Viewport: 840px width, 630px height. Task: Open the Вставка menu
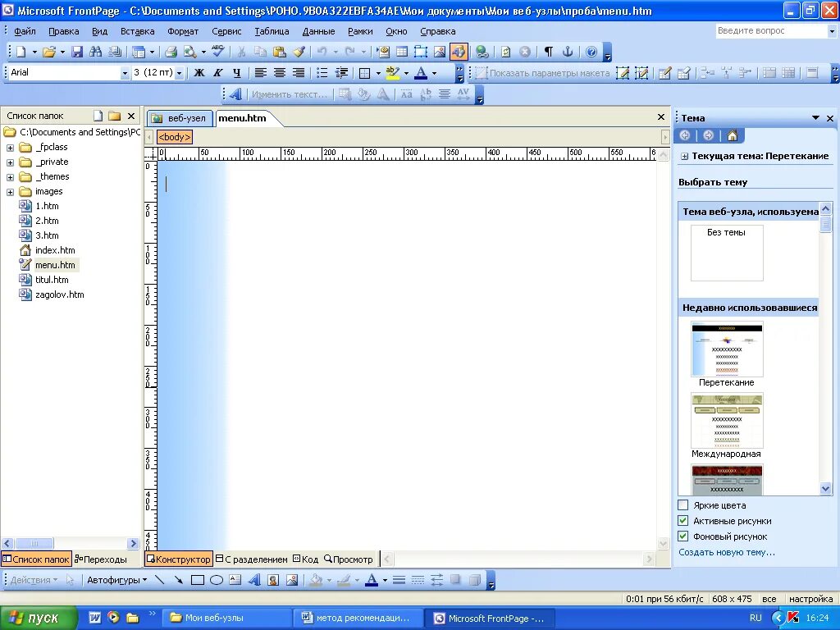(x=137, y=31)
